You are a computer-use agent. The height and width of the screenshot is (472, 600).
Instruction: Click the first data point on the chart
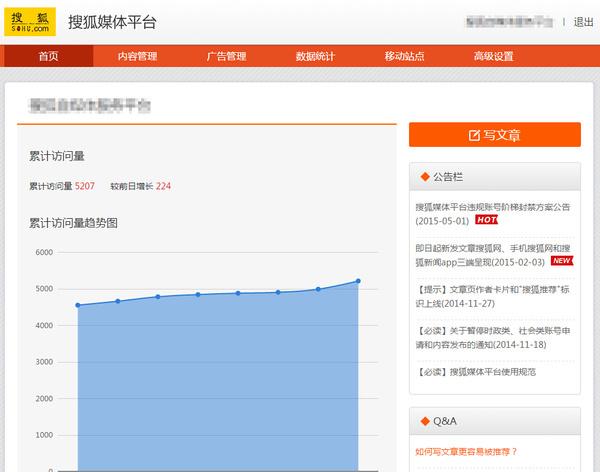tap(78, 305)
